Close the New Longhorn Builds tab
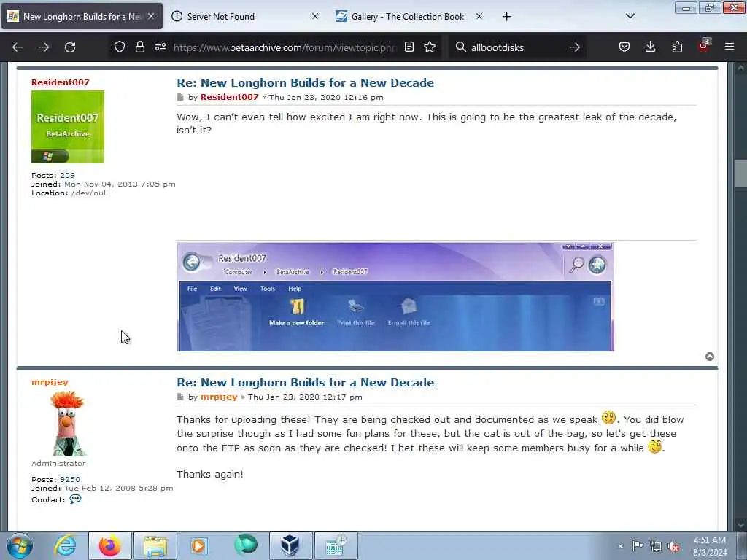 click(151, 16)
